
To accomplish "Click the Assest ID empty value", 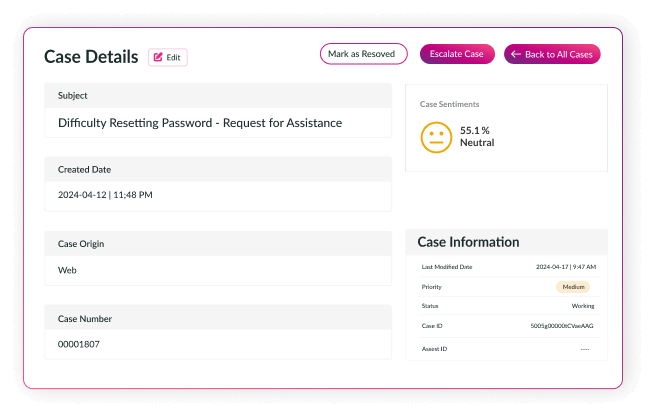I will tap(585, 349).
